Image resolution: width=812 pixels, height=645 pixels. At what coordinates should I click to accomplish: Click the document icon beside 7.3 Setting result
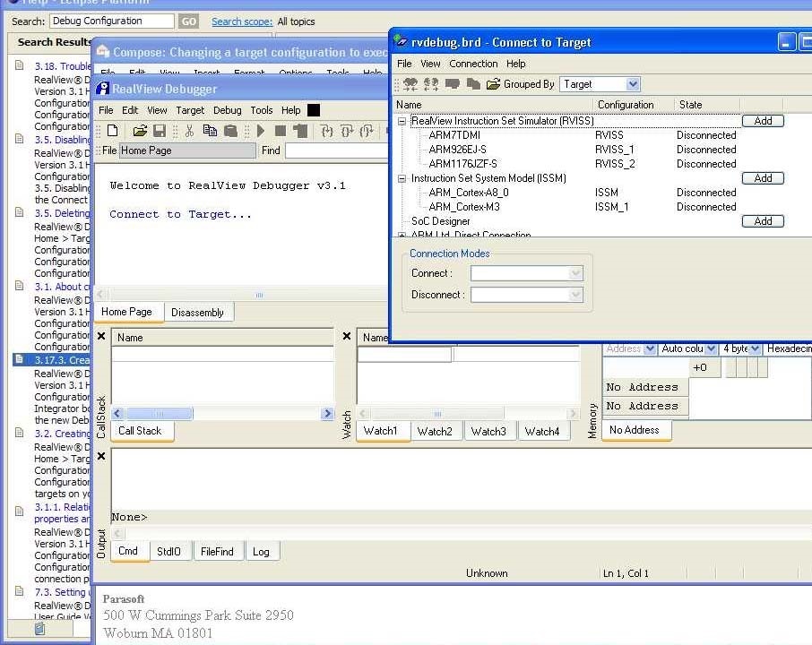20,591
